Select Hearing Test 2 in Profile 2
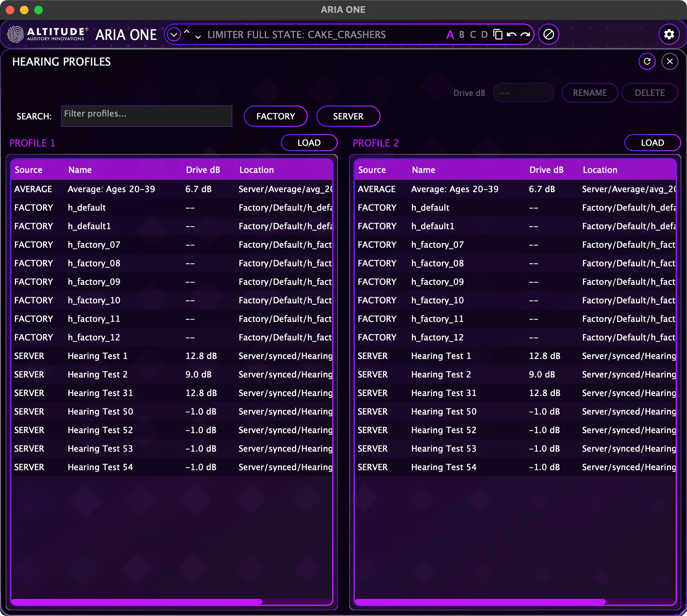The height and width of the screenshot is (616, 687). coord(515,374)
